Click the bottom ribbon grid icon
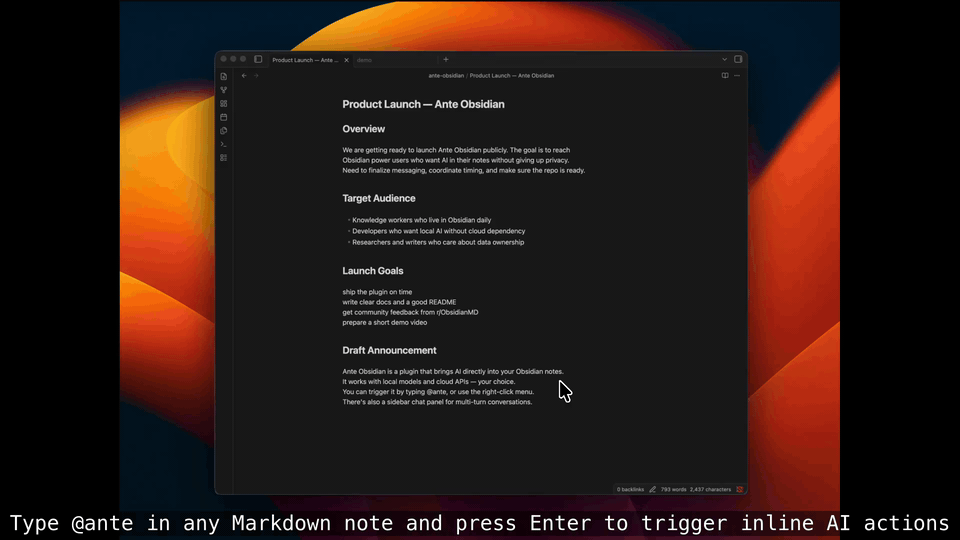Screen dimensions: 960x540 pos(223,157)
